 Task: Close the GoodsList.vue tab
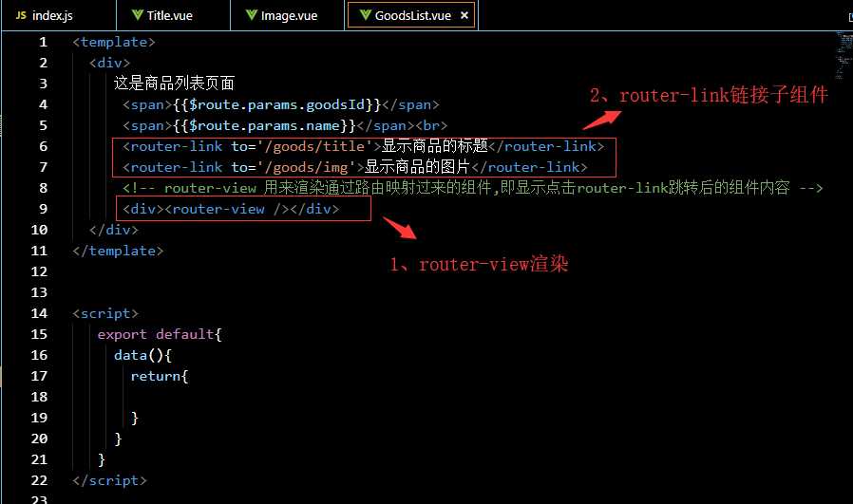(x=464, y=15)
